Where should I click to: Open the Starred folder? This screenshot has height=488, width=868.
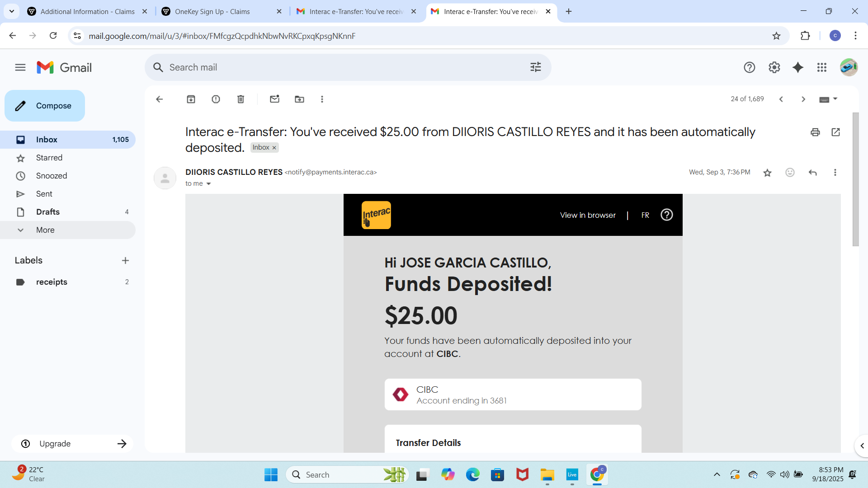49,158
